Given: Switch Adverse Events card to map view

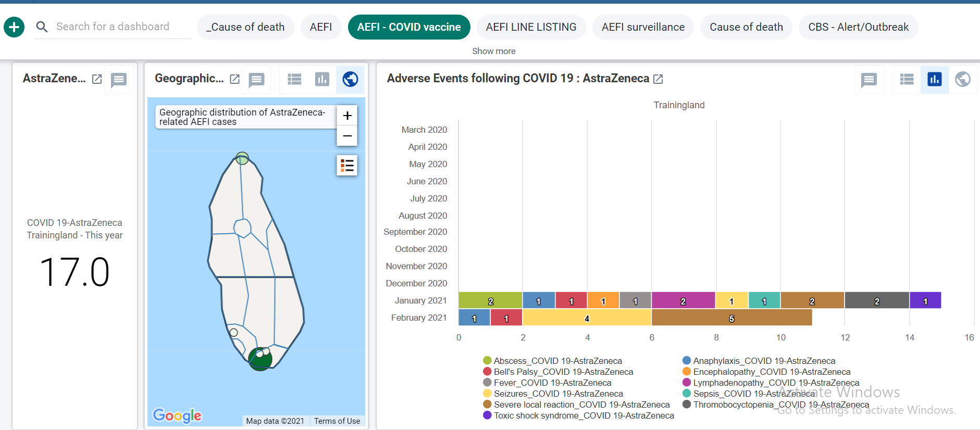Looking at the screenshot, I should coord(962,79).
